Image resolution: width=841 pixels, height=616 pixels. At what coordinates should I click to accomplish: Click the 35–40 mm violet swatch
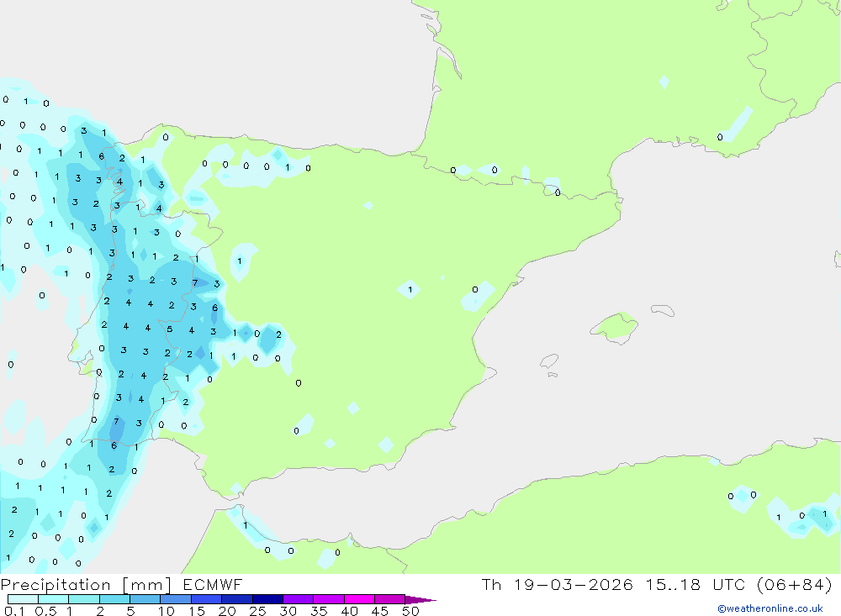(329, 599)
